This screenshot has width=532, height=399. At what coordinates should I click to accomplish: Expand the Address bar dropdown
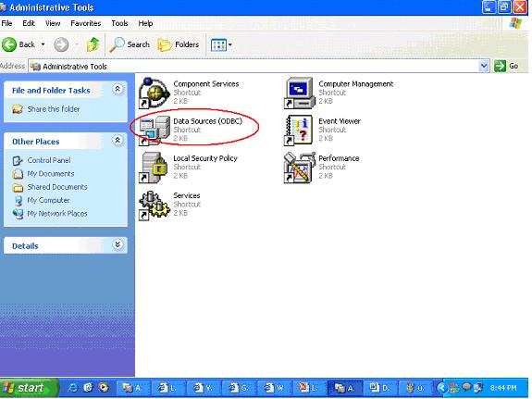click(484, 66)
